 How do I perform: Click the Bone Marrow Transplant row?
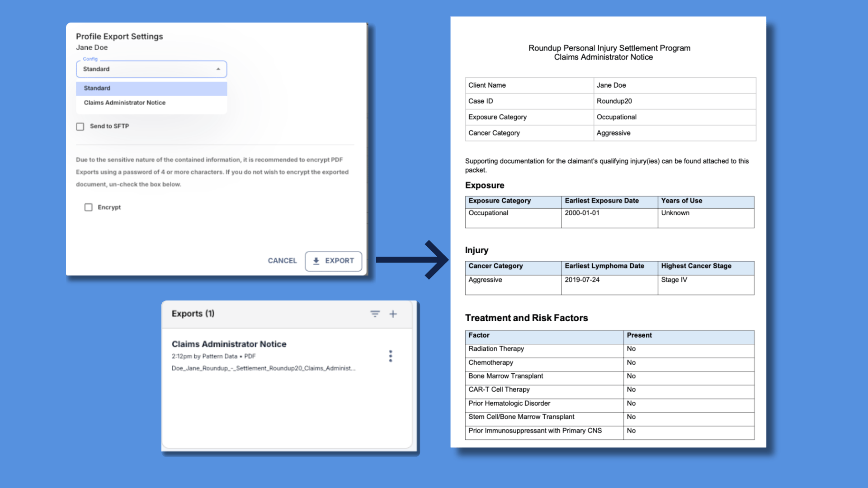(x=609, y=378)
